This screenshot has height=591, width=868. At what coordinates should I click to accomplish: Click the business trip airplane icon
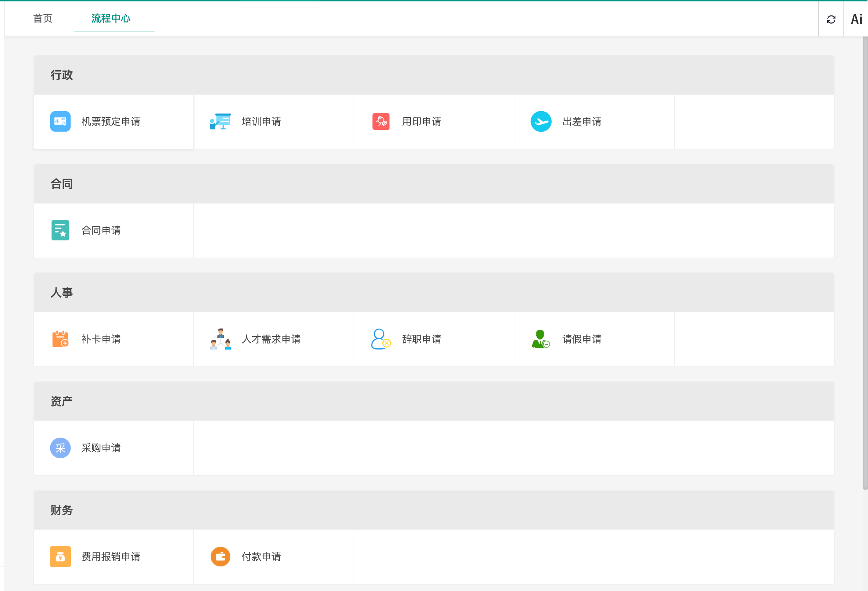pos(541,121)
